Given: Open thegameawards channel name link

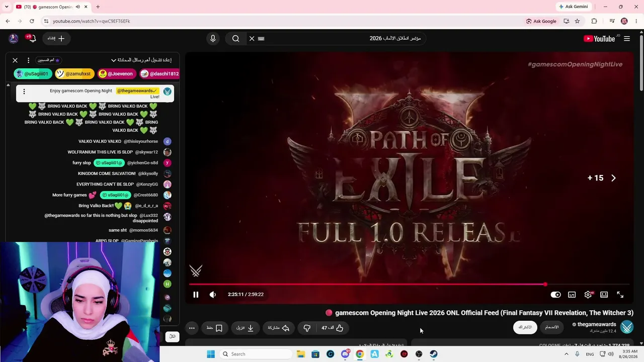Looking at the screenshot, I should pos(597,324).
